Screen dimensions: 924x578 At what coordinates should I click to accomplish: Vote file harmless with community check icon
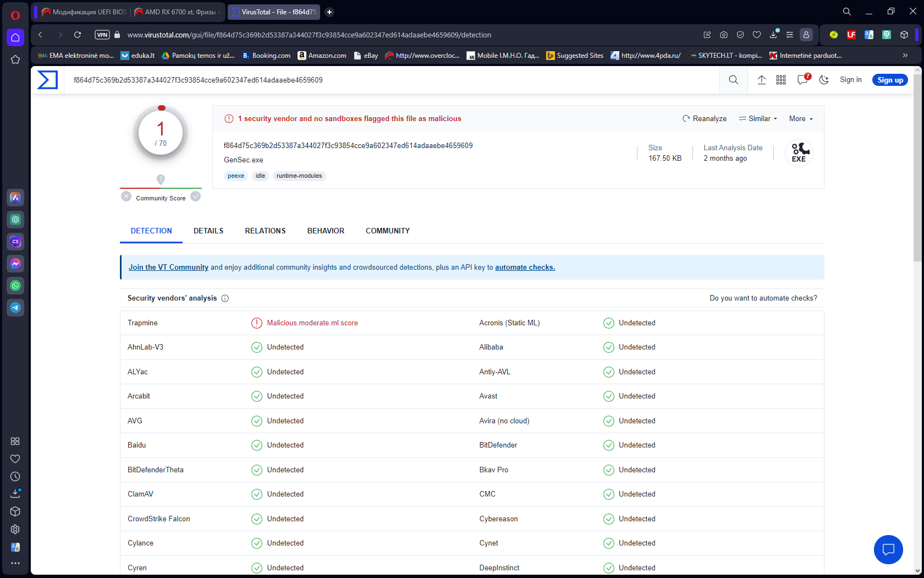(196, 197)
